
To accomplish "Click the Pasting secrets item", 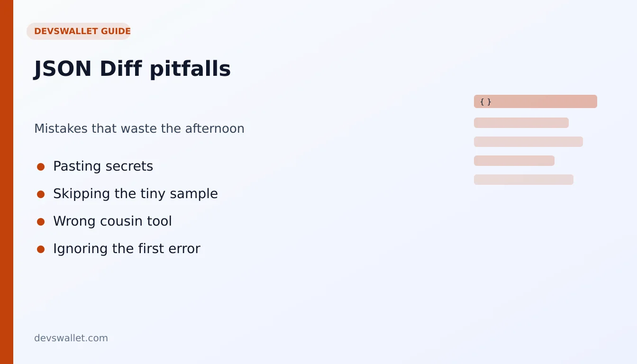I will (x=103, y=166).
